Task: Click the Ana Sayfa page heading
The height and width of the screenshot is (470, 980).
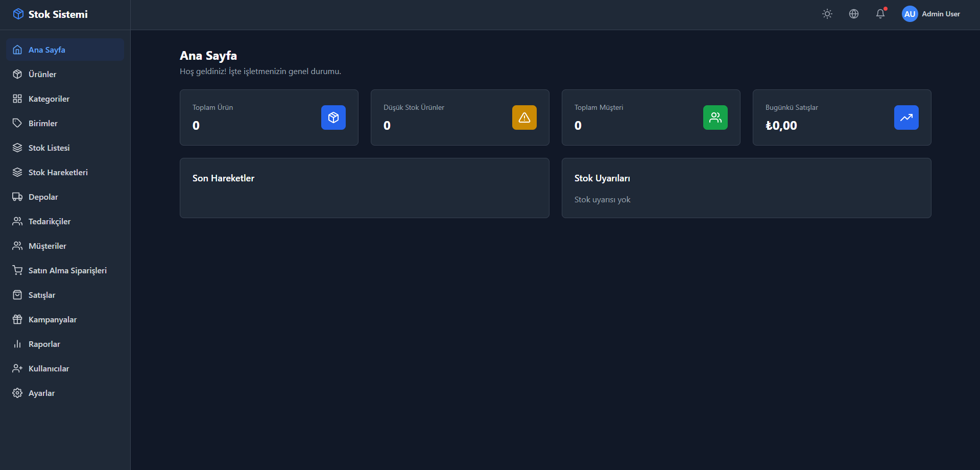Action: pos(208,56)
